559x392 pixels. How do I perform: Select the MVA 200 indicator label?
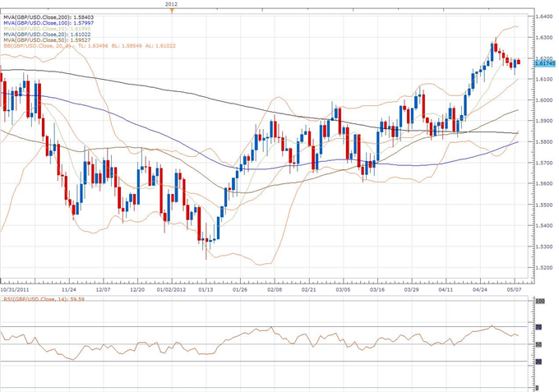(x=49, y=17)
